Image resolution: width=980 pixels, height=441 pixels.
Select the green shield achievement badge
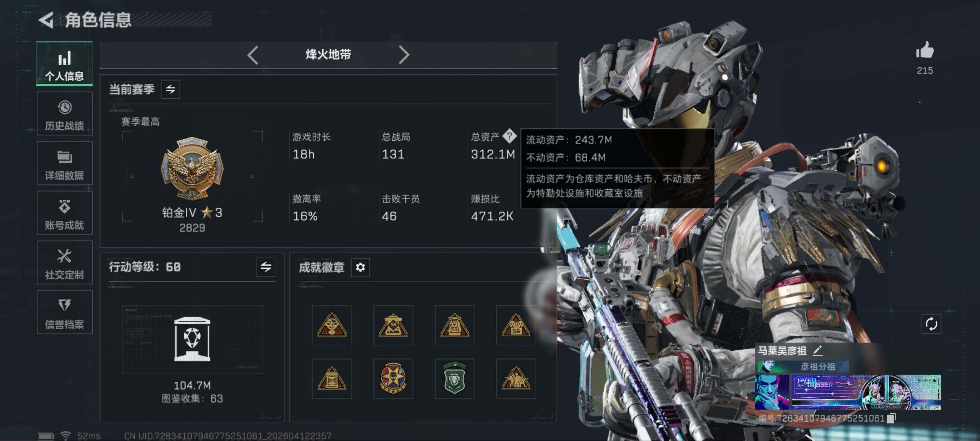coord(454,378)
